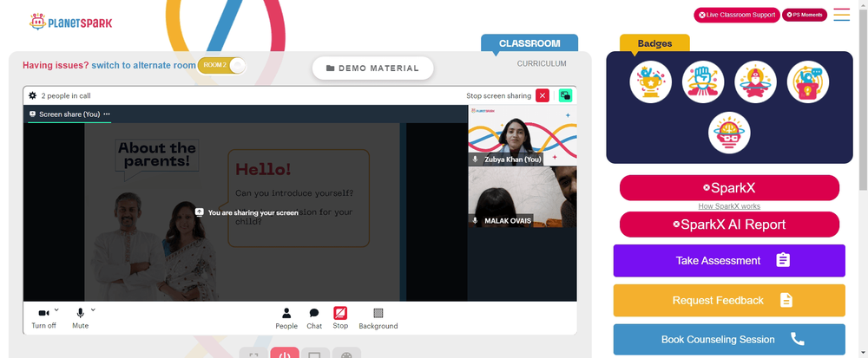Screen dimensions: 868x358
Task: Launch SparkX
Action: (x=729, y=188)
